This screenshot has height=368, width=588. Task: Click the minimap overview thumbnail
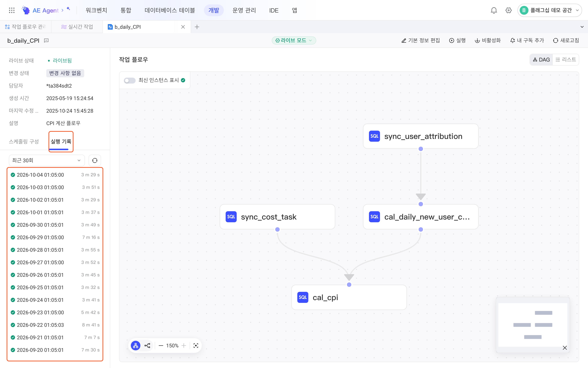tap(533, 325)
